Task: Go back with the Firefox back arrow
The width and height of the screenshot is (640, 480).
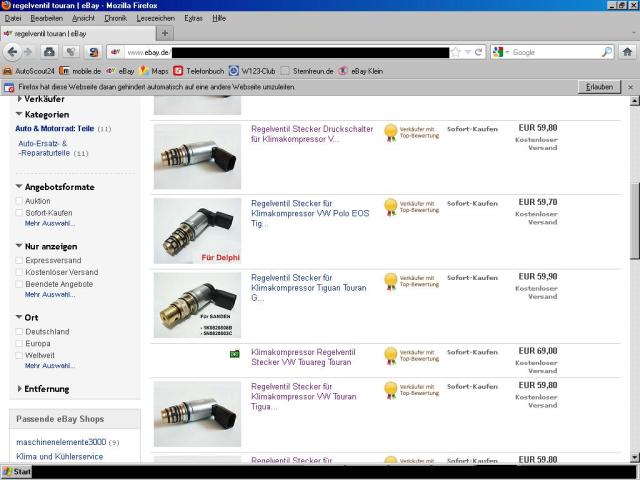Action: [12, 52]
